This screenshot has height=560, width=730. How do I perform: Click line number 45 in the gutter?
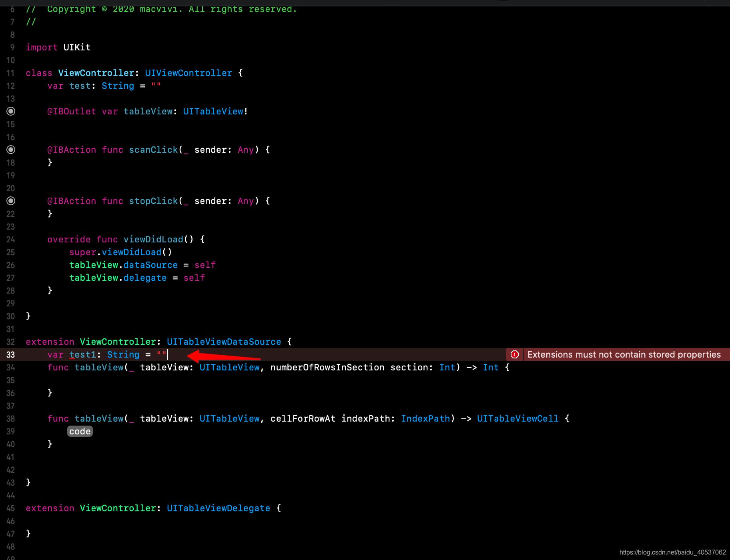coord(10,508)
